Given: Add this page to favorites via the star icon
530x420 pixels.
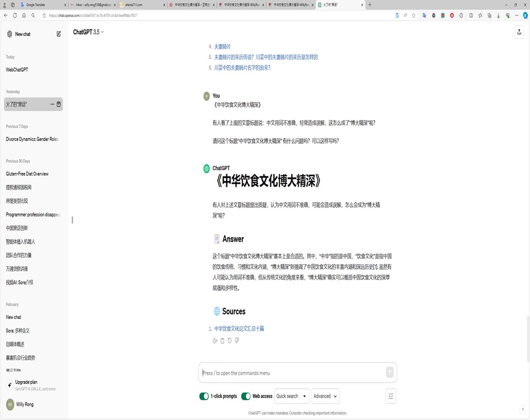Looking at the screenshot, I should click(413, 15).
